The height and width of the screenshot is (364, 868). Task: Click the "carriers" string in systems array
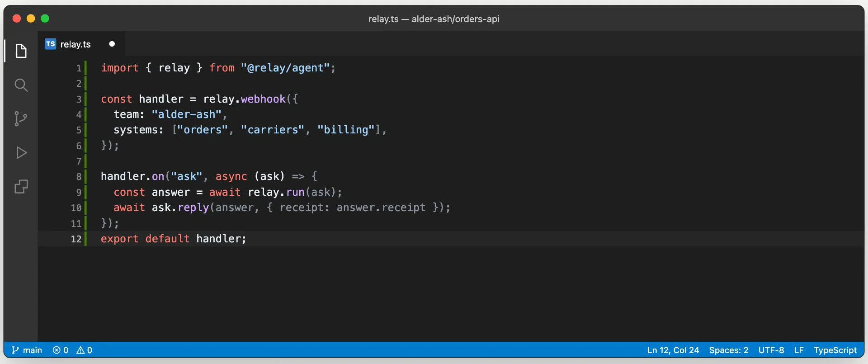click(x=273, y=130)
